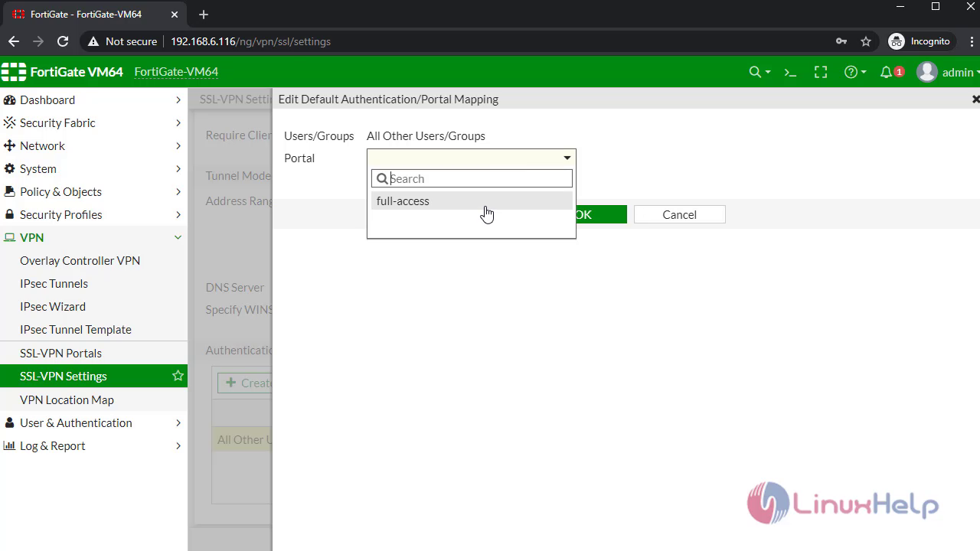Click the Dashboard gauge icon
Screen dimensions: 980x551
pos(10,100)
